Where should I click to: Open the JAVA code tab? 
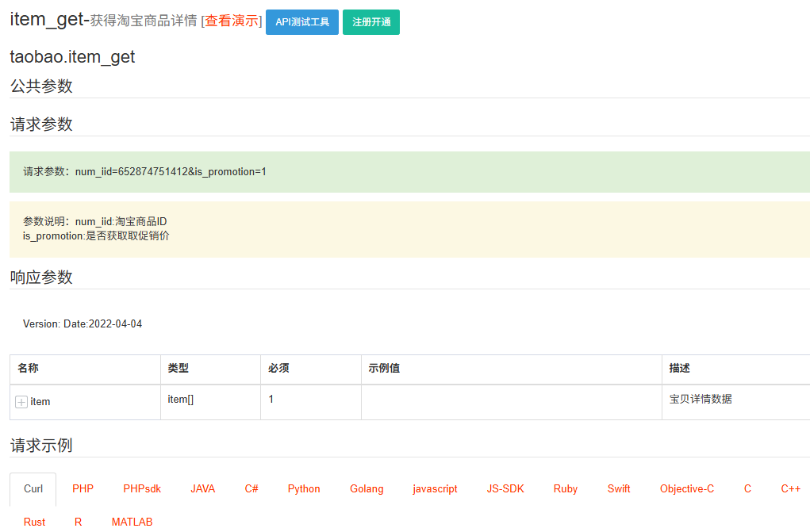(202, 488)
